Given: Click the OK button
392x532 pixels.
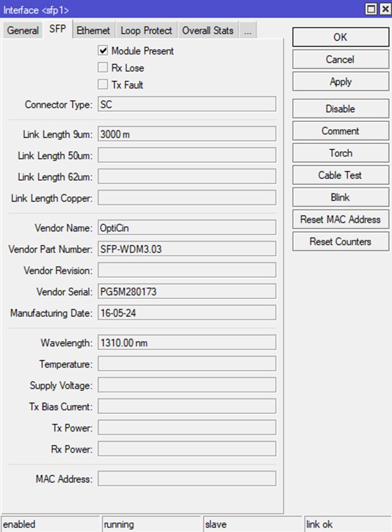Looking at the screenshot, I should click(x=340, y=37).
